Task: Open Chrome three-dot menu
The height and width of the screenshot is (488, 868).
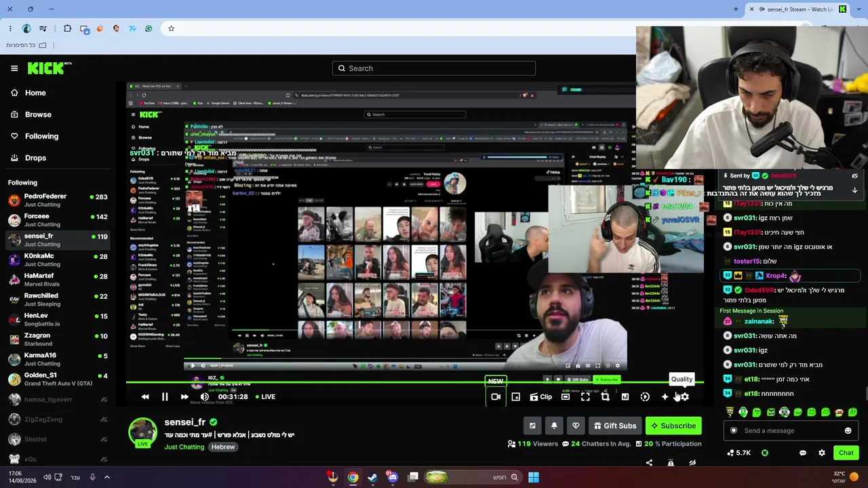Action: click(10, 28)
